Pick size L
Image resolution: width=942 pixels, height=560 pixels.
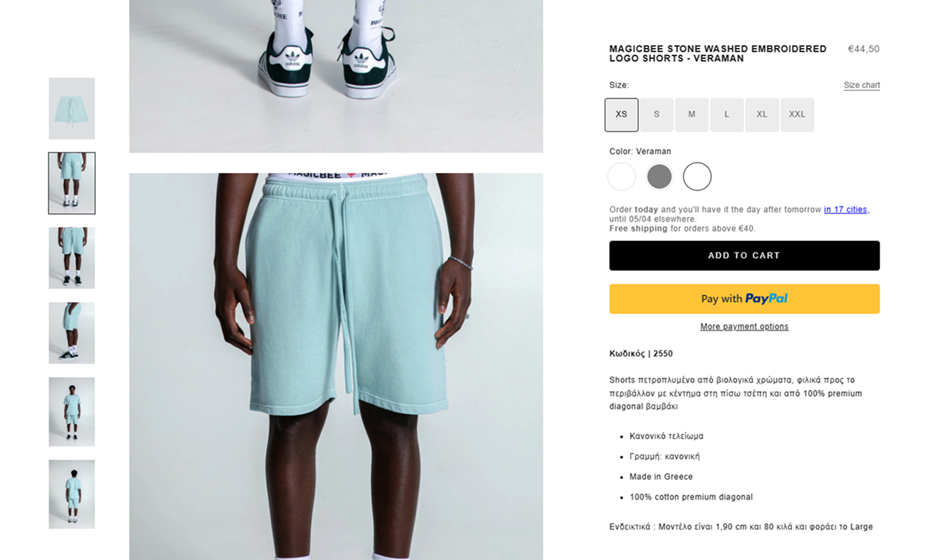click(727, 115)
